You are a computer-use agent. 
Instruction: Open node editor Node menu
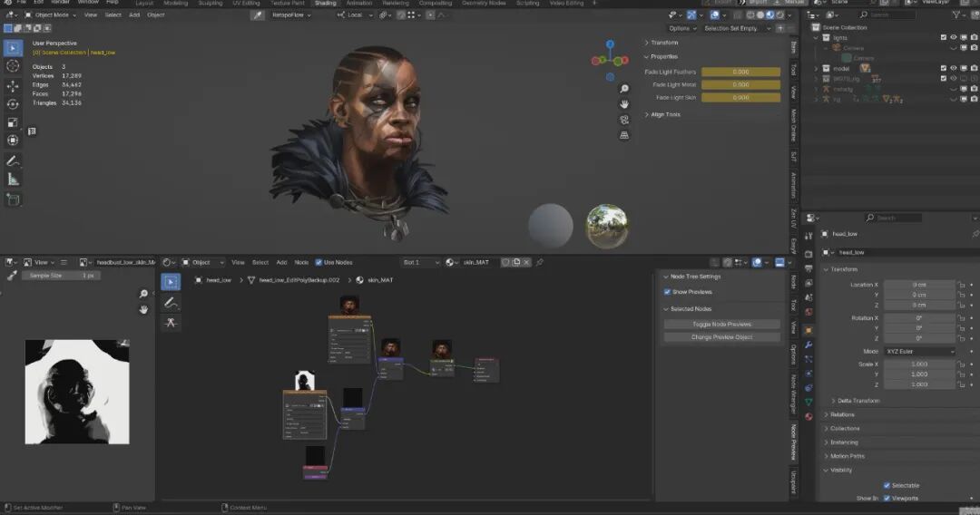301,262
